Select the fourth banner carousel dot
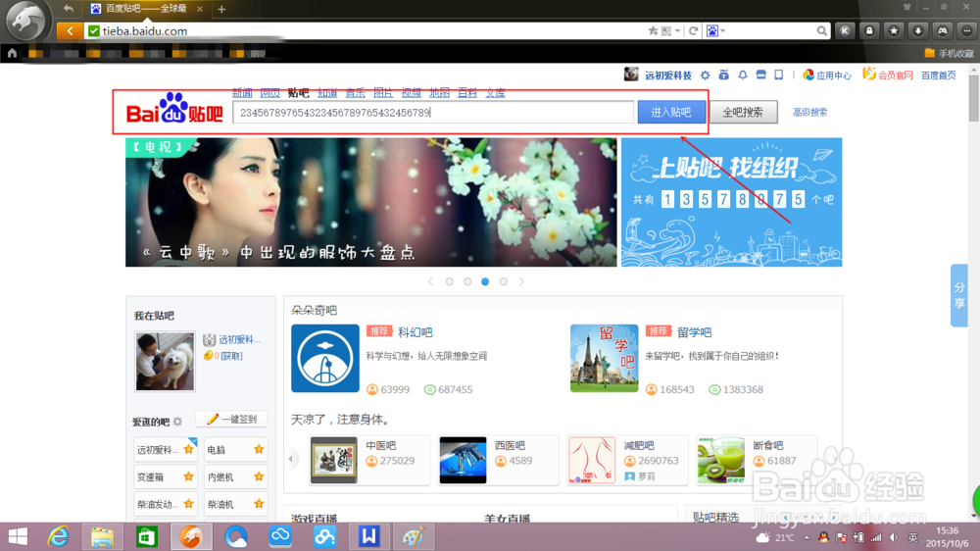Viewport: 980px width, 551px height. (503, 281)
